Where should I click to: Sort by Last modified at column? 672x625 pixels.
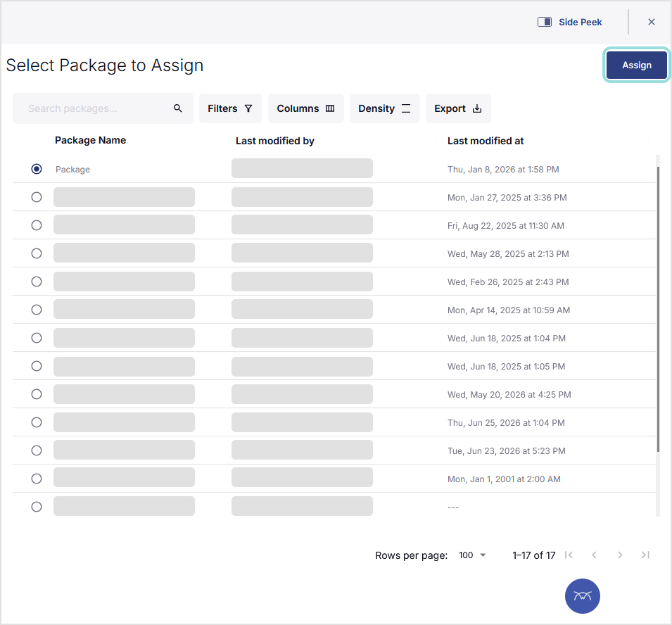(486, 141)
